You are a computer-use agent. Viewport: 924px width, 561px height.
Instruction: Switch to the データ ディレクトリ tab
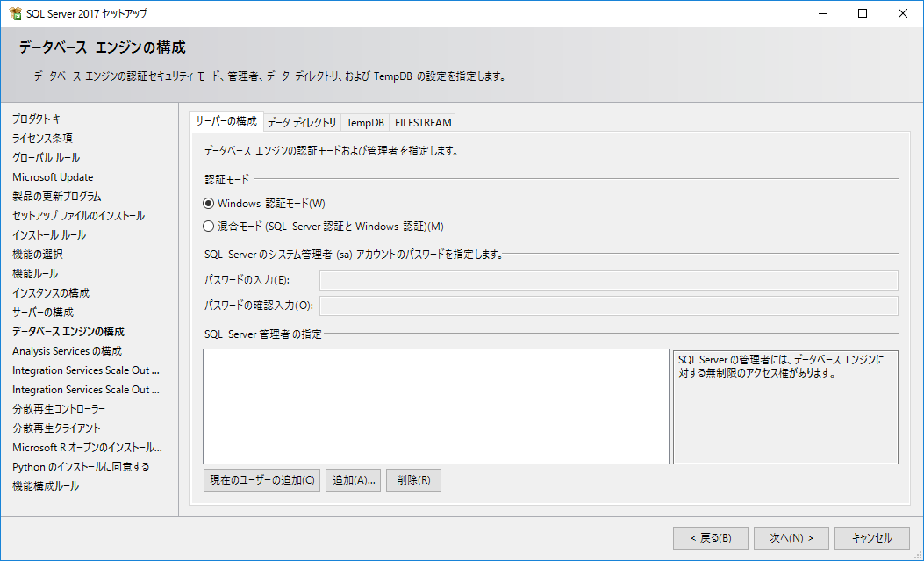click(x=301, y=122)
